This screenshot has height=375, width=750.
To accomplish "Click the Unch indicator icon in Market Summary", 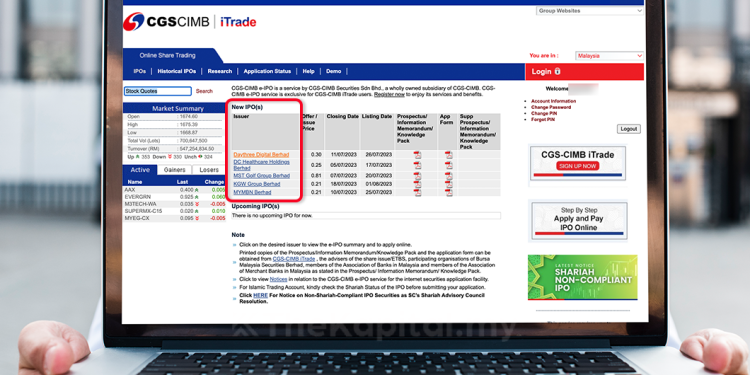I will (200, 157).
